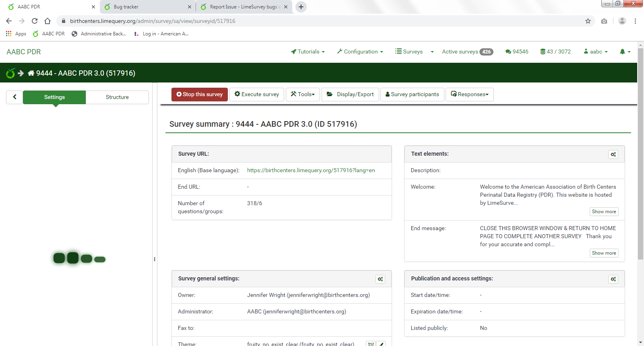
Task: Click the notifications bell icon
Action: click(623, 51)
